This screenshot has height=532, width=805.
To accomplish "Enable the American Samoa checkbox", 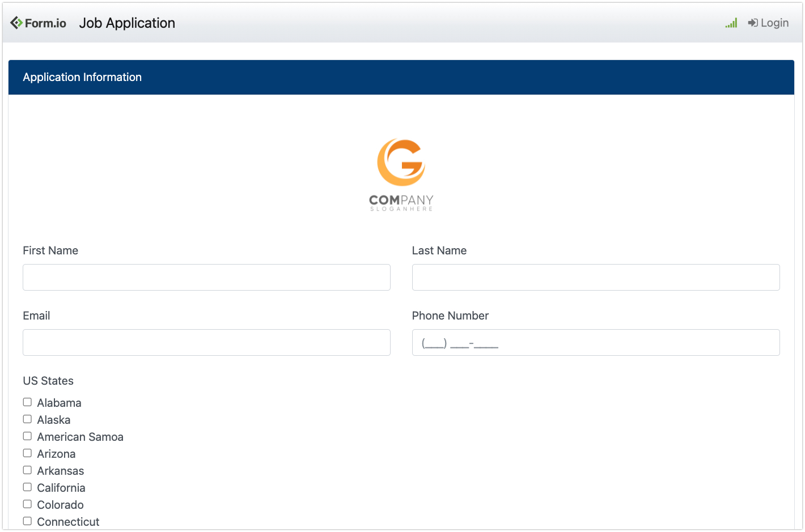I will point(27,436).
